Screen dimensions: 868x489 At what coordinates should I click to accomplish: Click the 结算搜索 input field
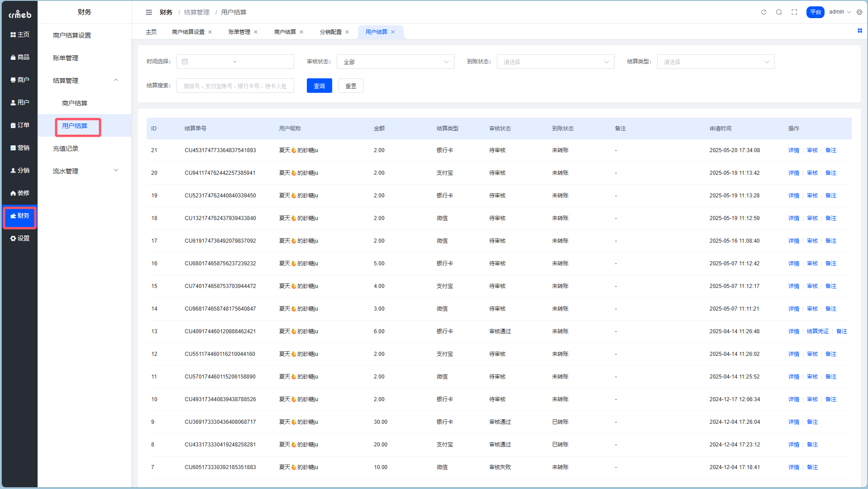pyautogui.click(x=235, y=86)
